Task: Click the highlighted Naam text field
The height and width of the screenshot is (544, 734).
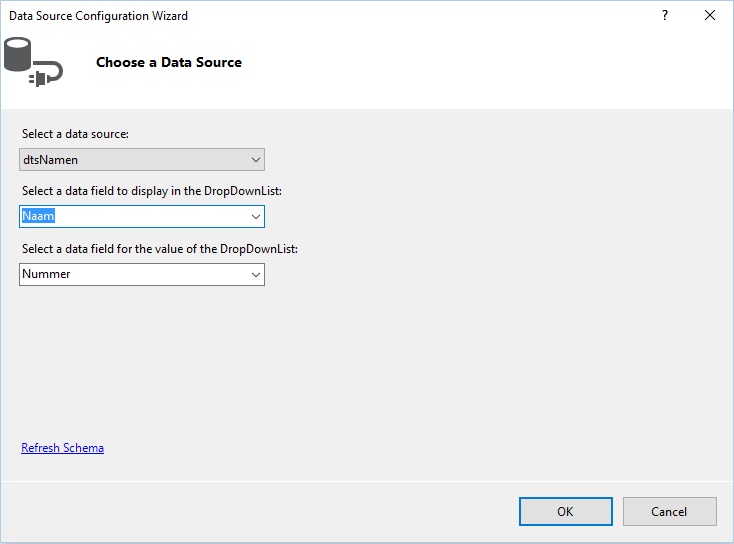Action: [x=38, y=216]
